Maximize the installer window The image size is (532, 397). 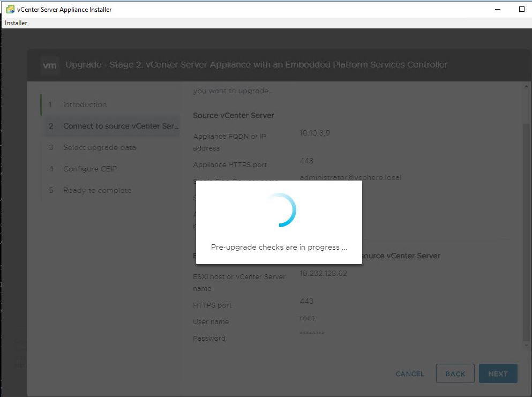(522, 9)
